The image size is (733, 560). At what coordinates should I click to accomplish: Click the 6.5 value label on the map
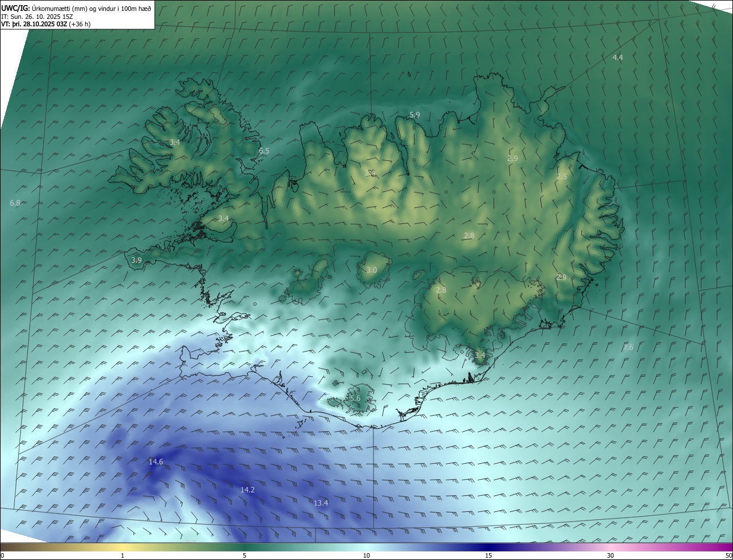click(x=264, y=151)
